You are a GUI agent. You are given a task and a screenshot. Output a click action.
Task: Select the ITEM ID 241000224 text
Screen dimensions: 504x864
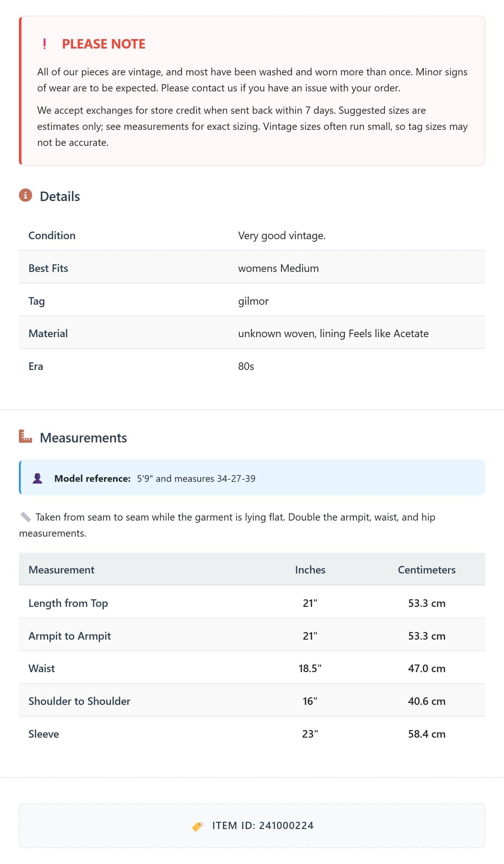263,826
